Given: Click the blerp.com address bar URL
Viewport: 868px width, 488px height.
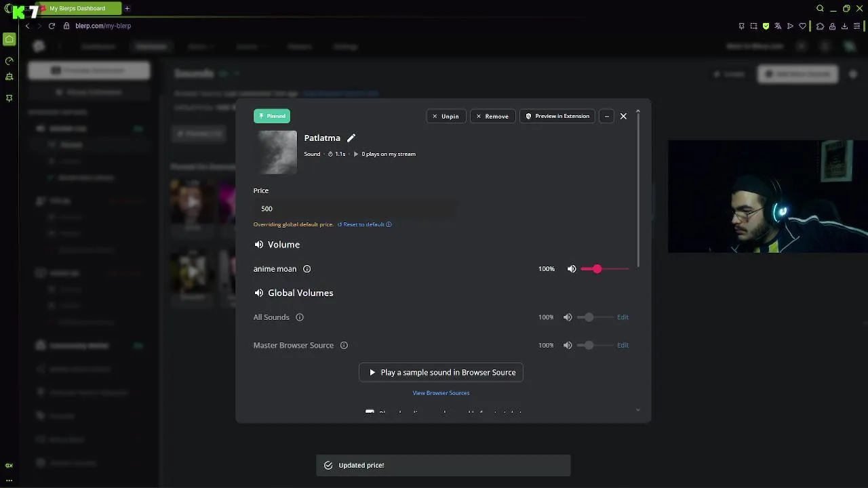Looking at the screenshot, I should pyautogui.click(x=103, y=26).
